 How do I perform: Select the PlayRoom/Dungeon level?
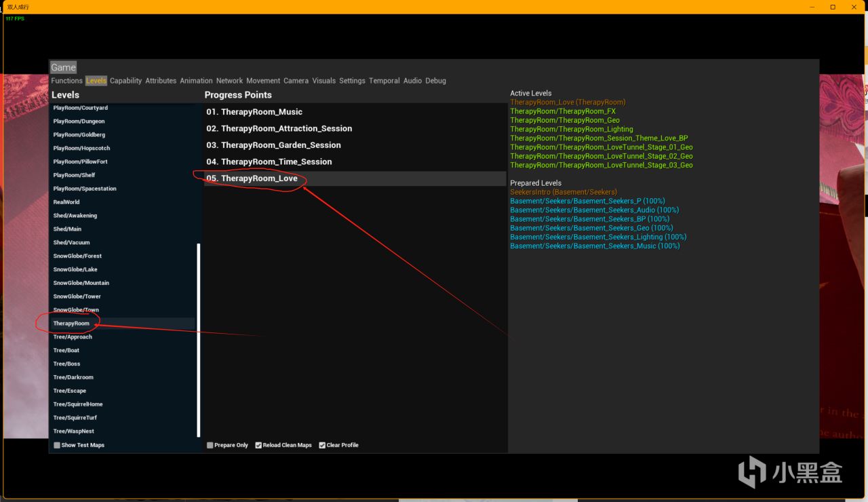click(x=123, y=121)
